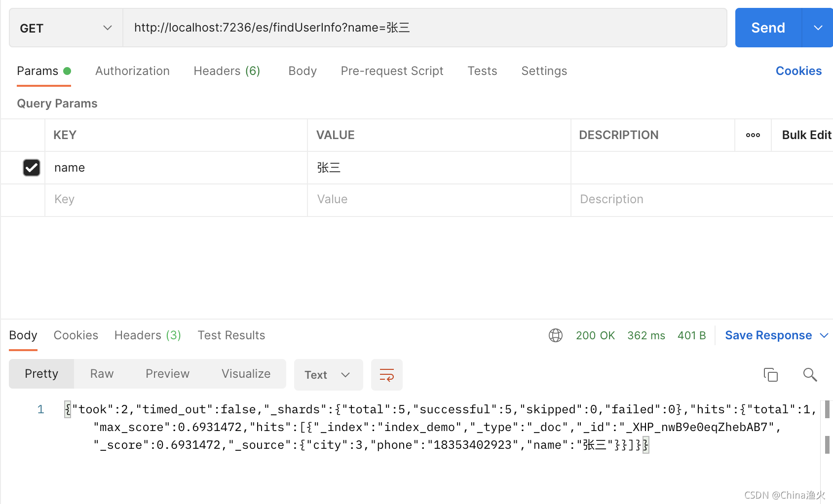The width and height of the screenshot is (833, 504).
Task: Open the Test Results tab
Action: click(231, 335)
